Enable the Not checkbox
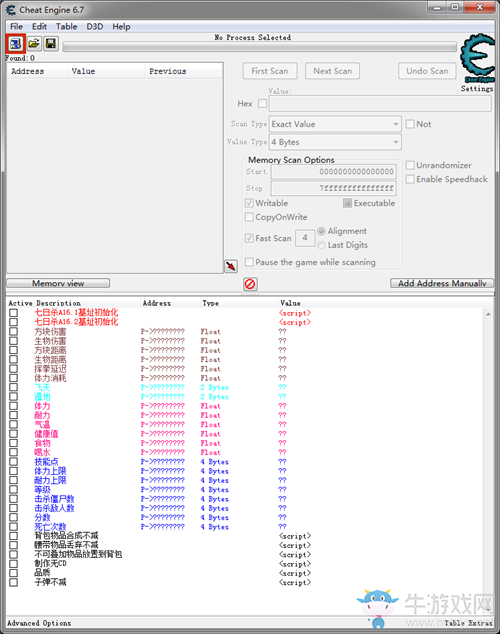The image size is (500, 634). pos(410,124)
